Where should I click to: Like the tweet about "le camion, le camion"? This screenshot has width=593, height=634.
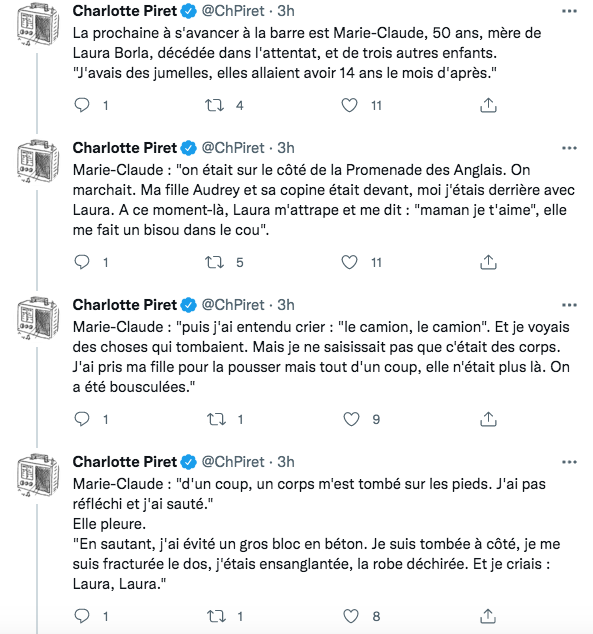(x=351, y=419)
